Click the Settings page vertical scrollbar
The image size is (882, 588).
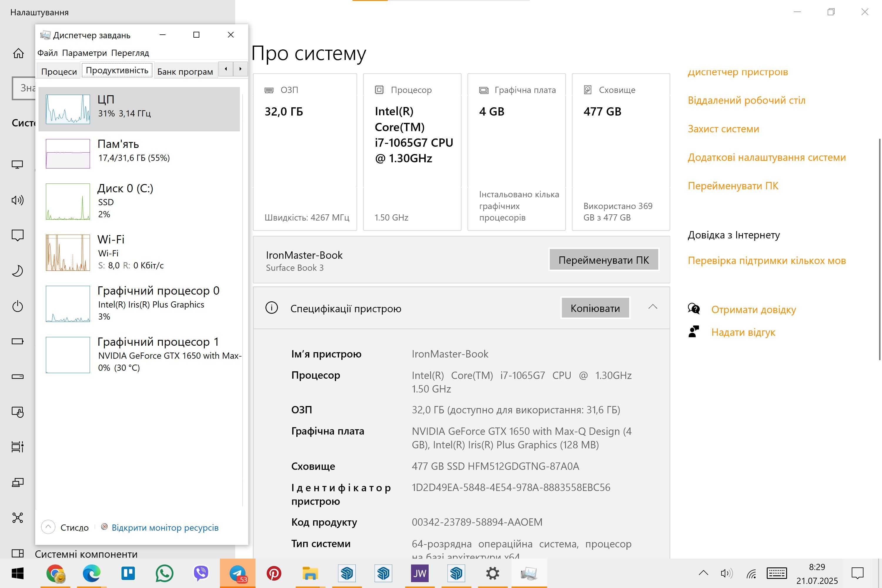(879, 249)
